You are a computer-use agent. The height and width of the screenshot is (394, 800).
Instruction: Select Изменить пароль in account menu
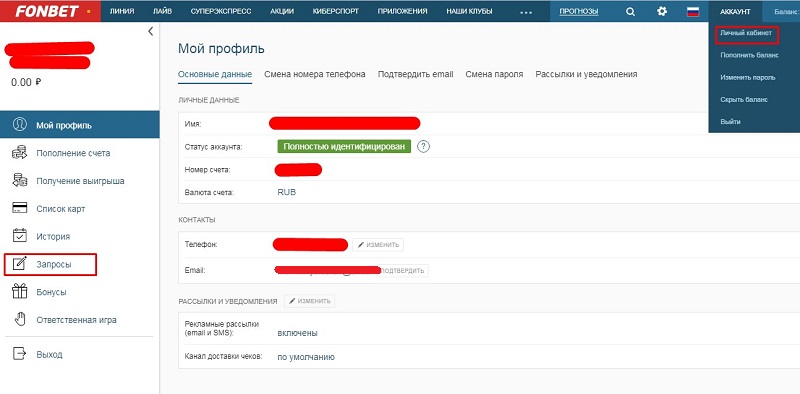click(x=748, y=78)
